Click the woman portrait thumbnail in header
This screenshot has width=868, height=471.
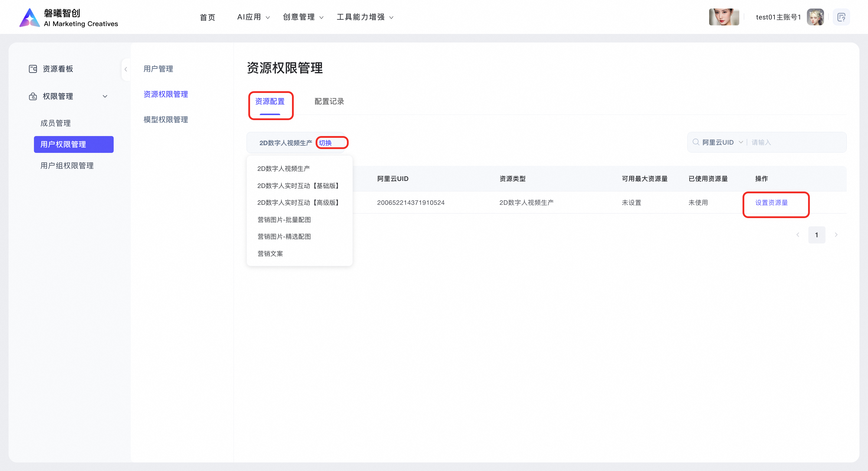click(x=724, y=17)
